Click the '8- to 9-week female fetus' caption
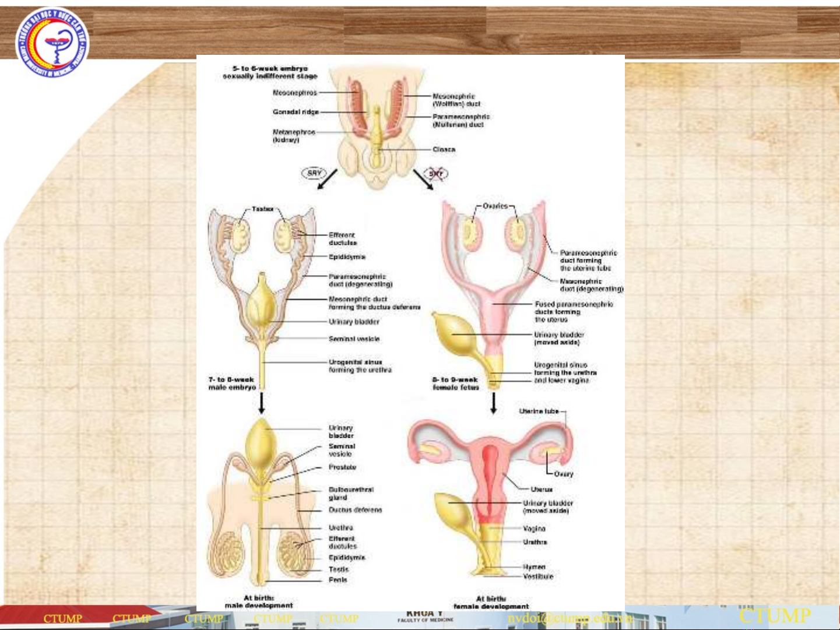The height and width of the screenshot is (630, 840). [455, 383]
